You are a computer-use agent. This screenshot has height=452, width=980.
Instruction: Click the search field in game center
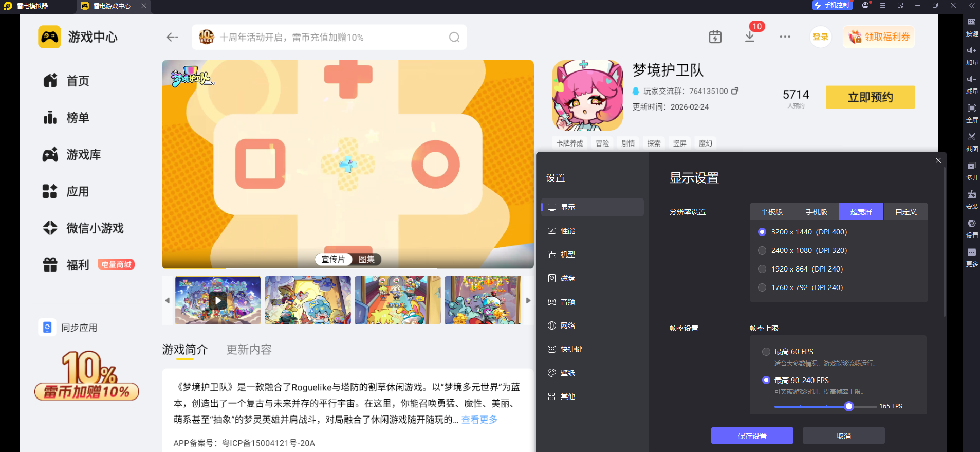pyautogui.click(x=329, y=37)
